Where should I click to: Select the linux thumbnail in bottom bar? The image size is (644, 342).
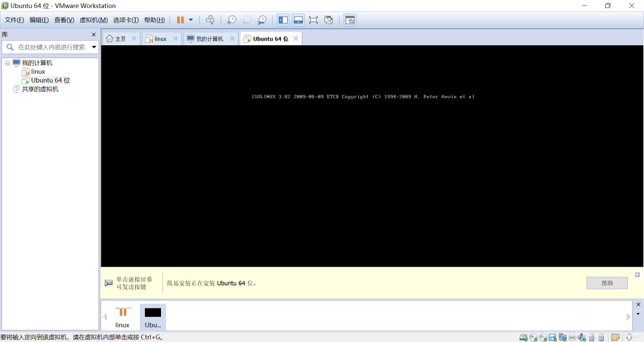[122, 317]
